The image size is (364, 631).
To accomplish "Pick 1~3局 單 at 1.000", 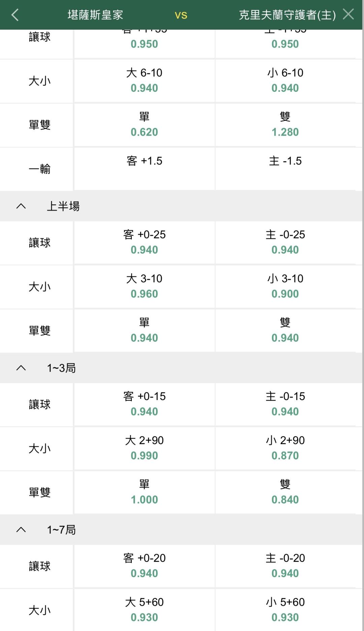I will point(144,492).
